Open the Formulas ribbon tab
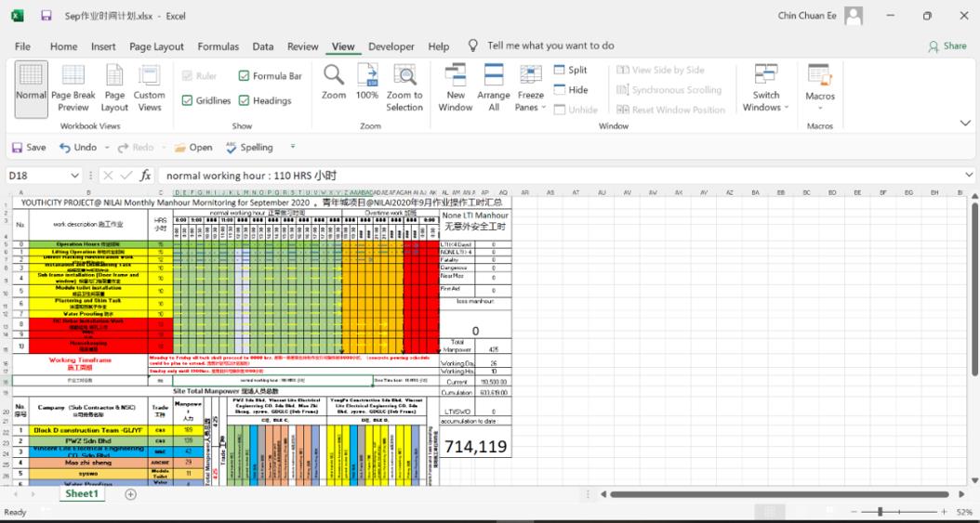The width and height of the screenshot is (980, 523). [219, 46]
